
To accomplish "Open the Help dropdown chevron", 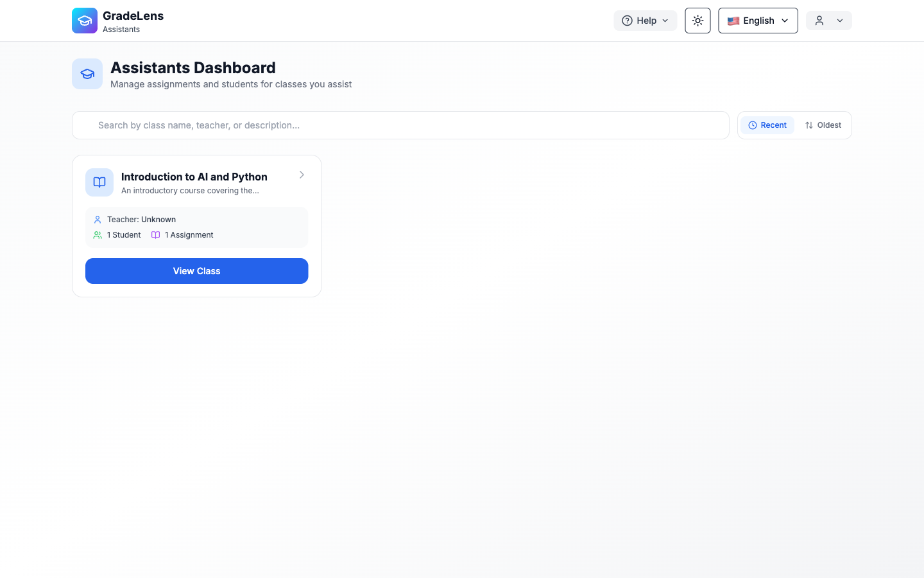I will click(x=665, y=21).
